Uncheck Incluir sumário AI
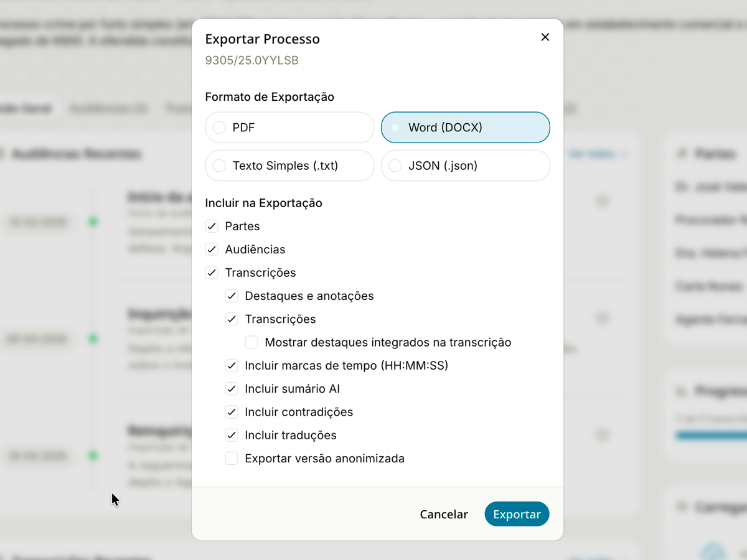The width and height of the screenshot is (747, 560). pyautogui.click(x=232, y=389)
